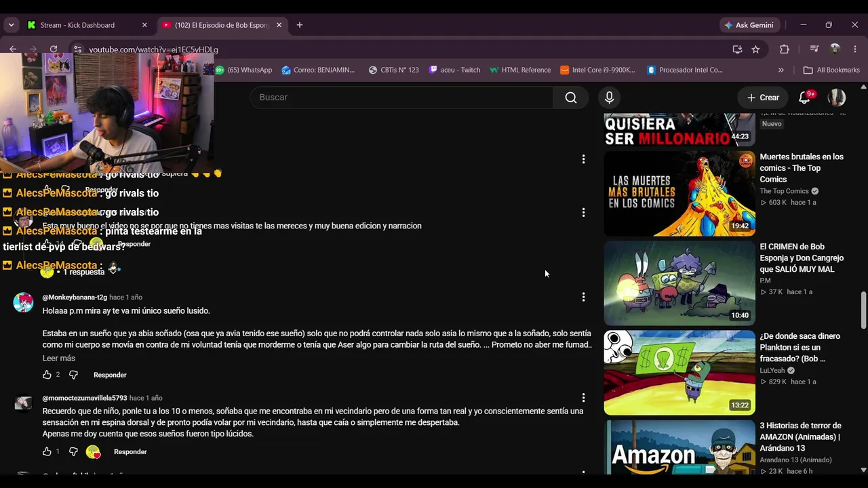Play the El CRIMEN de Bob Esponja thumbnail

click(679, 283)
